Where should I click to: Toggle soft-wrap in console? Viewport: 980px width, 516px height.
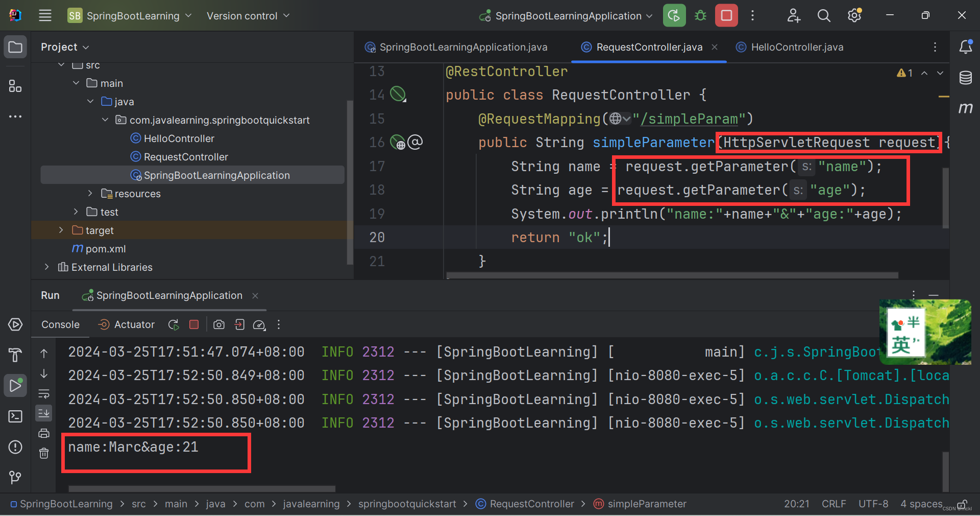[44, 393]
